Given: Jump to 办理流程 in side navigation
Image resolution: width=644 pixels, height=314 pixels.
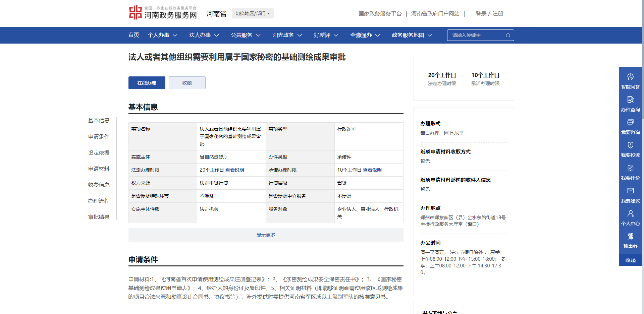Looking at the screenshot, I should coord(99,201).
